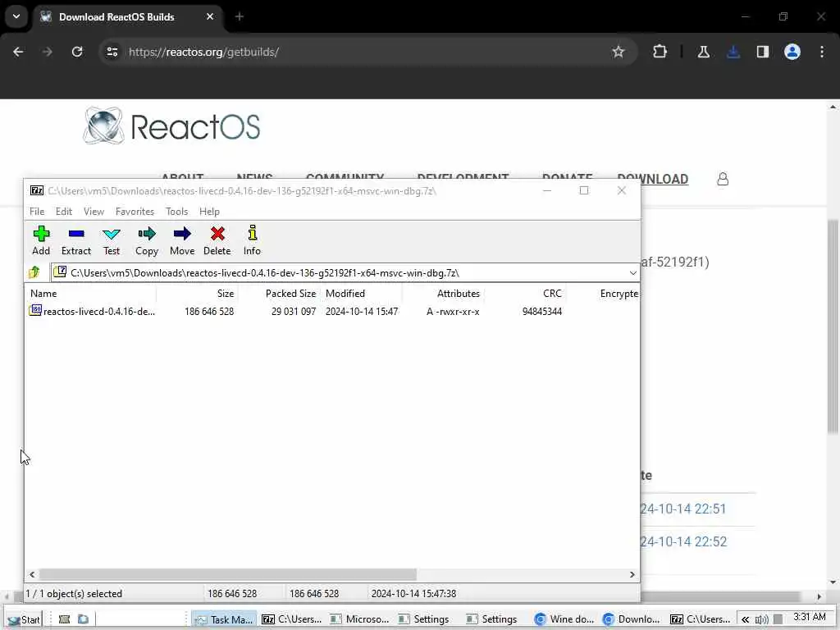
Task: Click the Move toolbar icon
Action: pos(182,240)
